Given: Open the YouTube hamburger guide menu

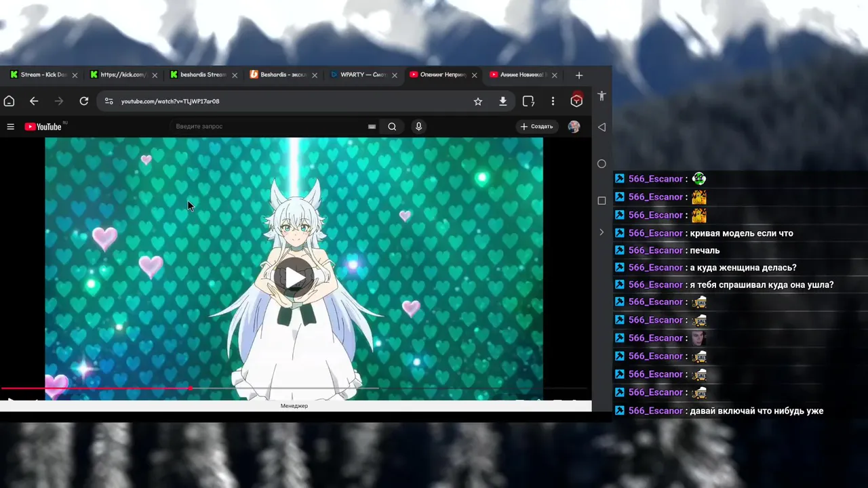Looking at the screenshot, I should [10, 127].
